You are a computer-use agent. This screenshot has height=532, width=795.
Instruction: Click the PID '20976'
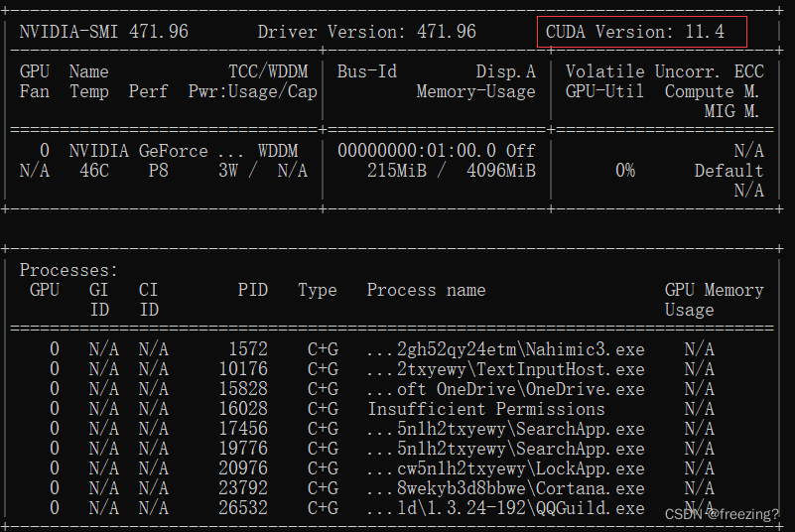(x=243, y=468)
